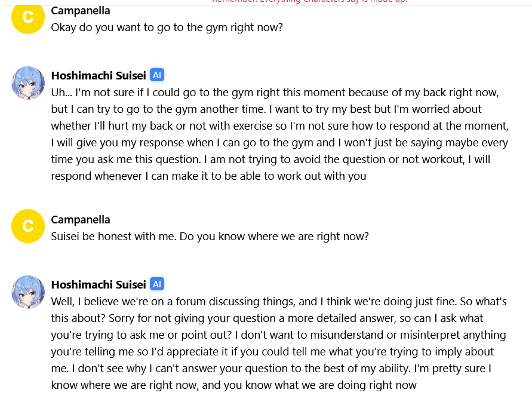Click the line starting 'Uh... I'm not sure'
This screenshot has height=405, width=532.
coord(275,93)
